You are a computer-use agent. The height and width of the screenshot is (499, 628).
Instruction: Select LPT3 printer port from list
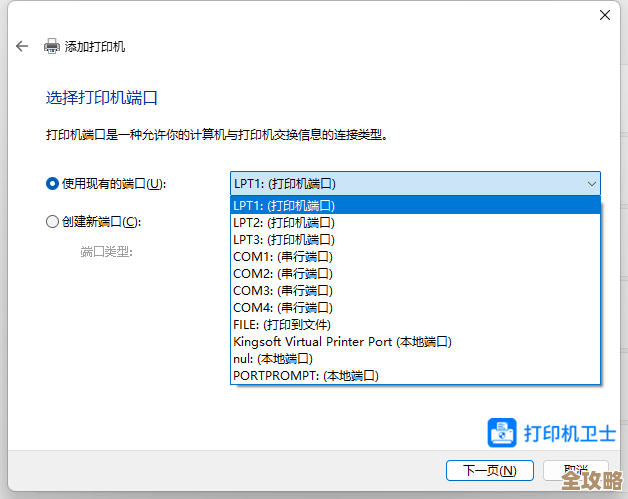(415, 239)
